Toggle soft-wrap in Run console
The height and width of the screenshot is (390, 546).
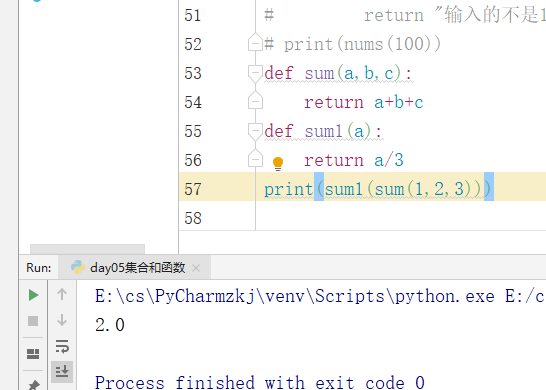pos(62,346)
